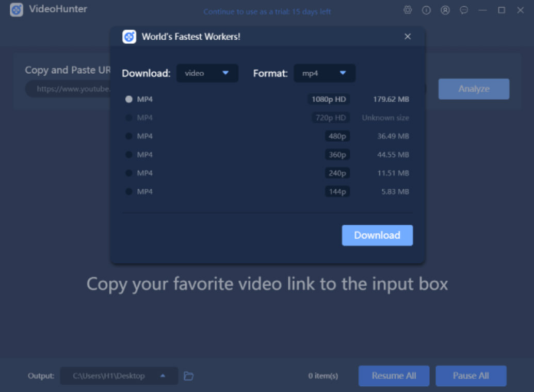
Task: Select the MP4 480p radio option
Action: (129, 136)
